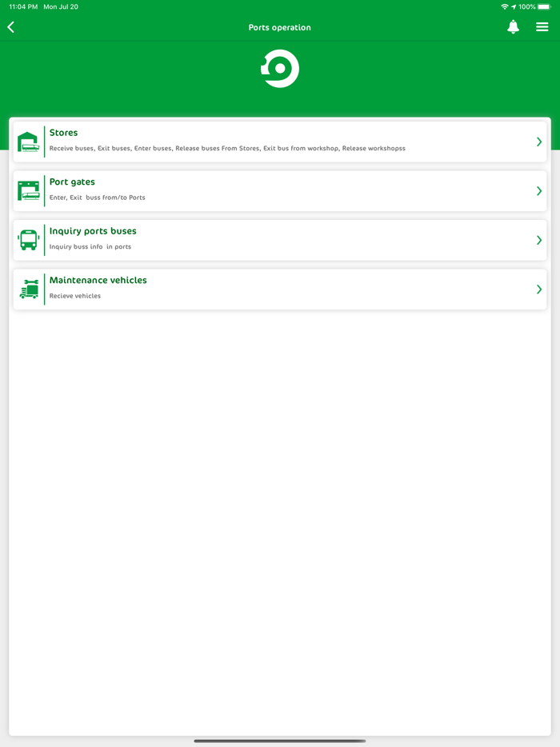Tap the home indicator bar
Screen dimensions: 560x747
[280, 741]
